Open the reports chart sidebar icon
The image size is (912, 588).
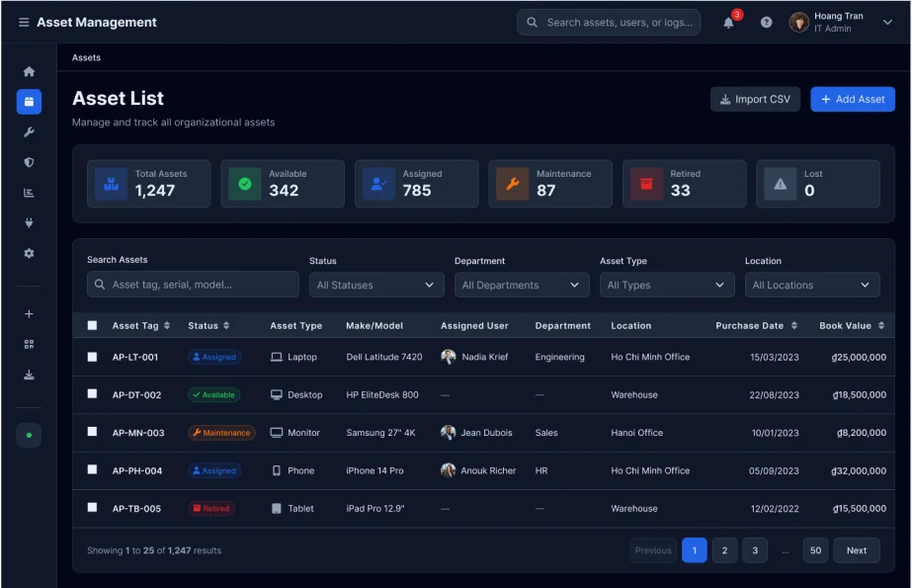point(29,193)
